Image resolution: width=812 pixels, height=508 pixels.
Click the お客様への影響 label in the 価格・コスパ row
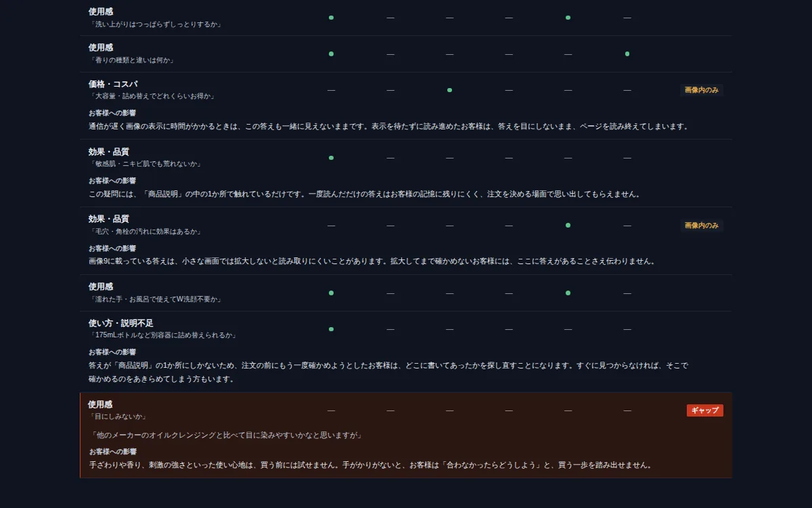pos(112,113)
